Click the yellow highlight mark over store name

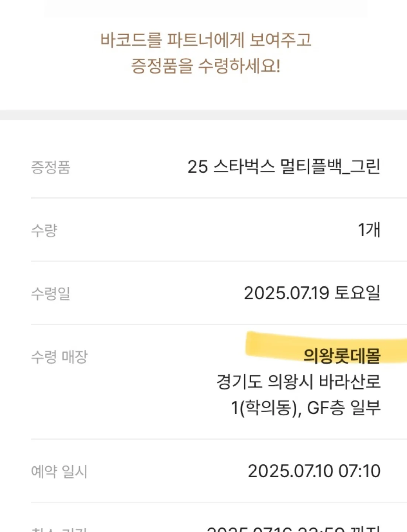tap(327, 347)
